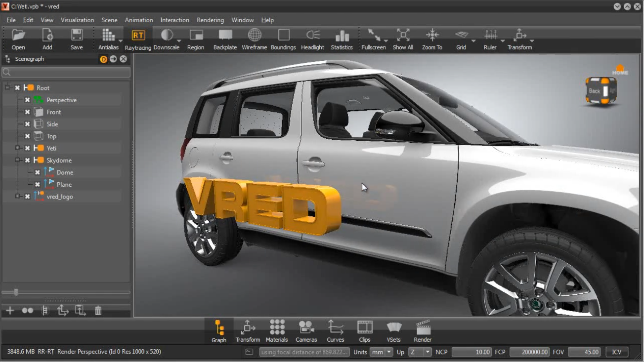This screenshot has width=644, height=363.
Task: Open the Transform module in bottom bar
Action: click(248, 331)
